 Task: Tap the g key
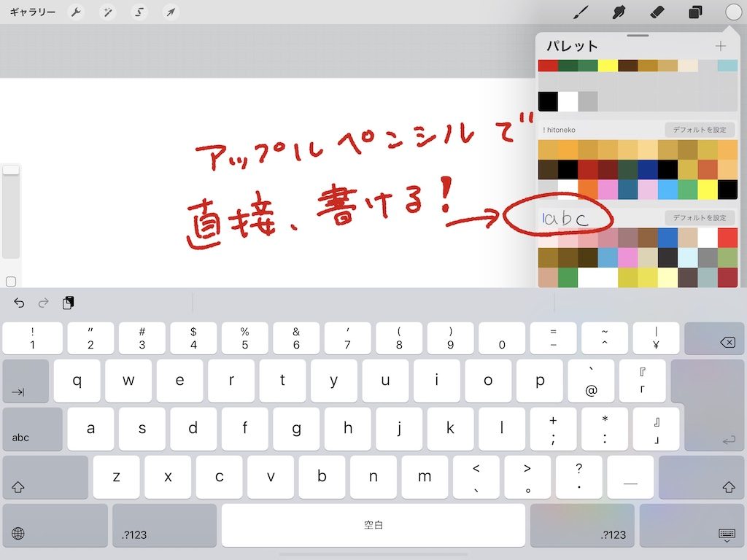point(296,429)
